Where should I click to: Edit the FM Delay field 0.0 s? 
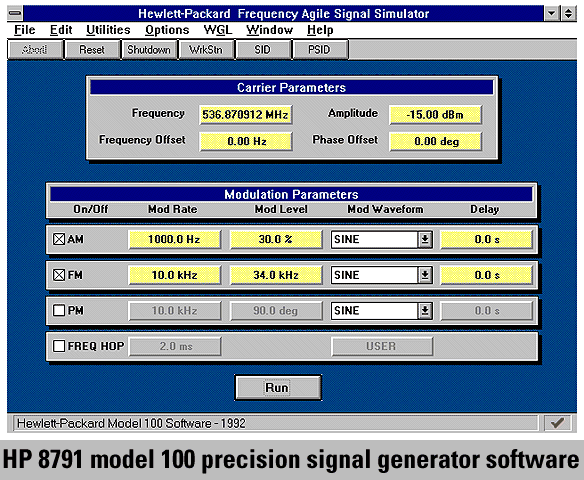[486, 275]
